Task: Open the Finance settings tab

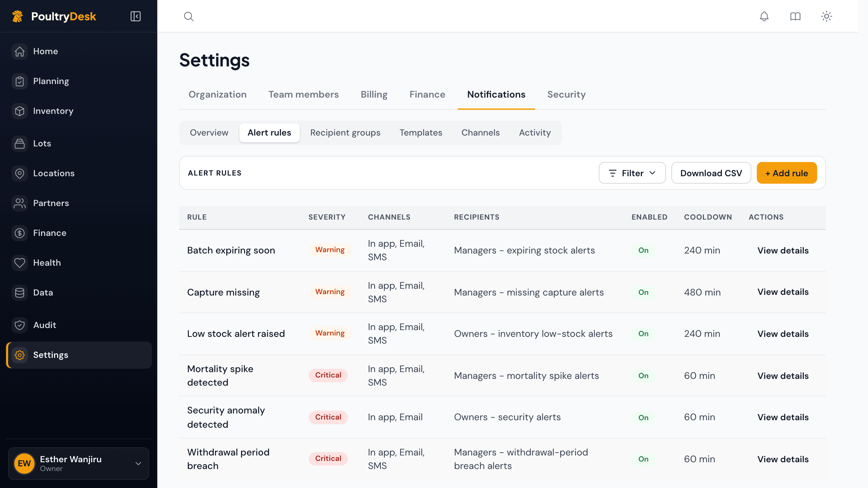Action: point(427,95)
